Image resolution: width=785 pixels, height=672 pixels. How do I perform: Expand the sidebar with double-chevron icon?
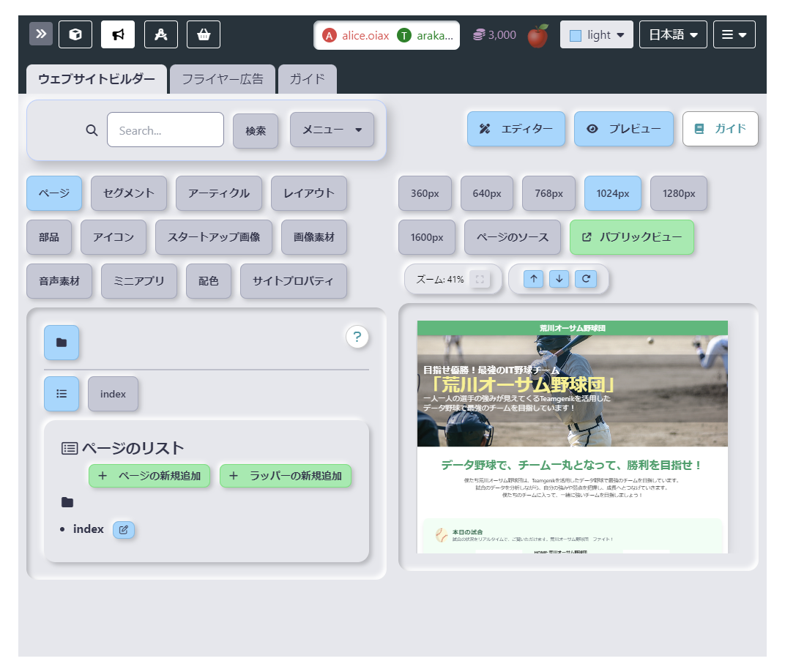tap(40, 34)
